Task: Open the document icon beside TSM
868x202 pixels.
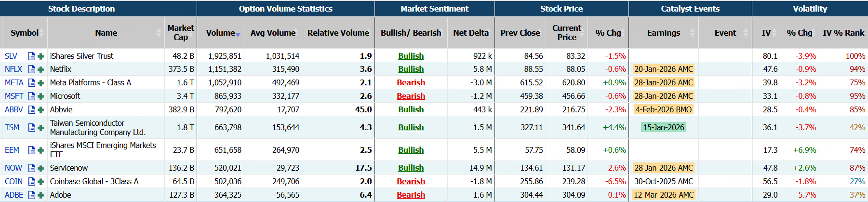Action: 32,128
